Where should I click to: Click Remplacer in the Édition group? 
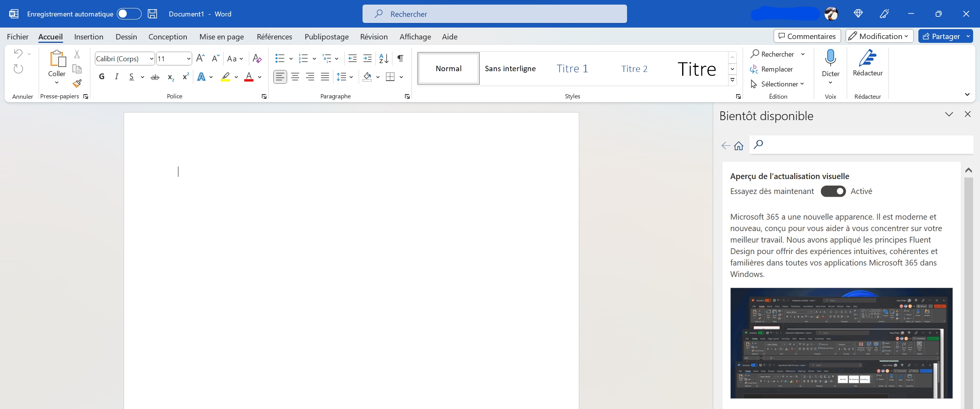tap(777, 69)
